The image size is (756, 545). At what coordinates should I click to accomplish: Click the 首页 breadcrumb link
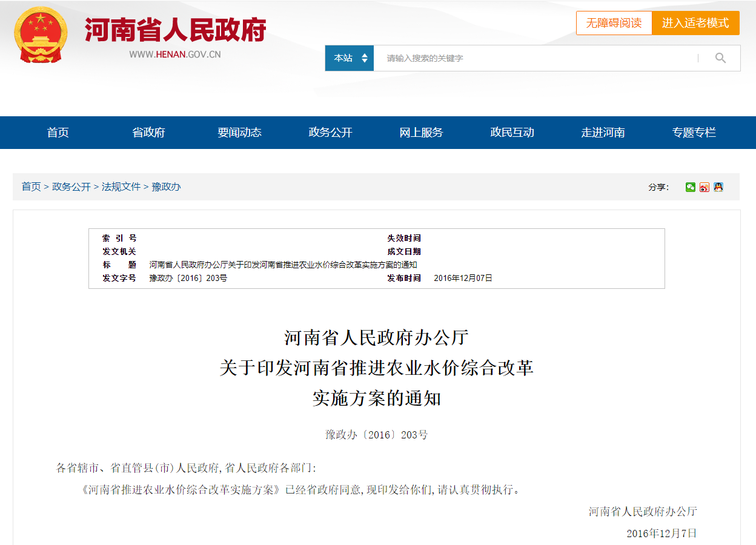pyautogui.click(x=31, y=187)
